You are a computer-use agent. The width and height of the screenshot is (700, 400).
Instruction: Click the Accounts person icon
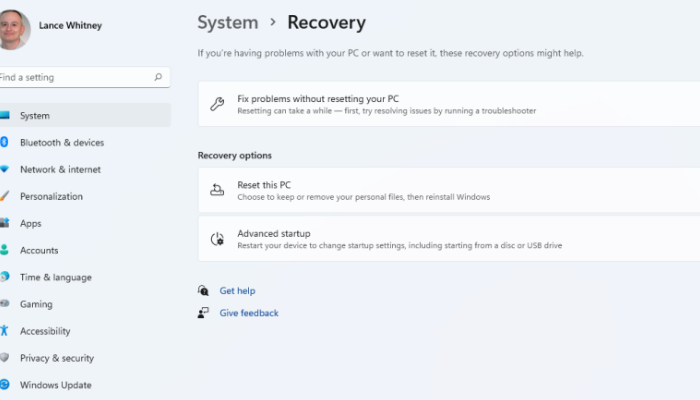(x=4, y=250)
